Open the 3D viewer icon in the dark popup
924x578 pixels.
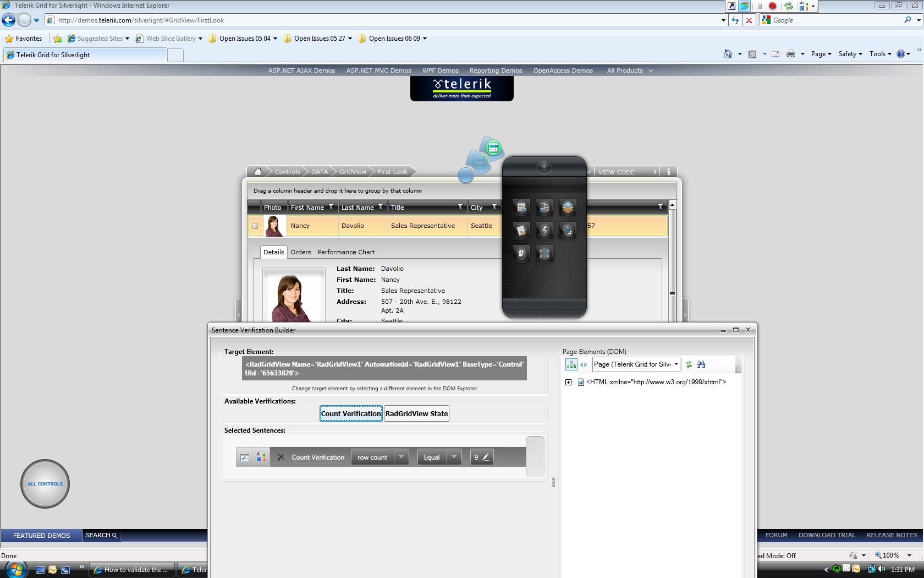click(568, 207)
